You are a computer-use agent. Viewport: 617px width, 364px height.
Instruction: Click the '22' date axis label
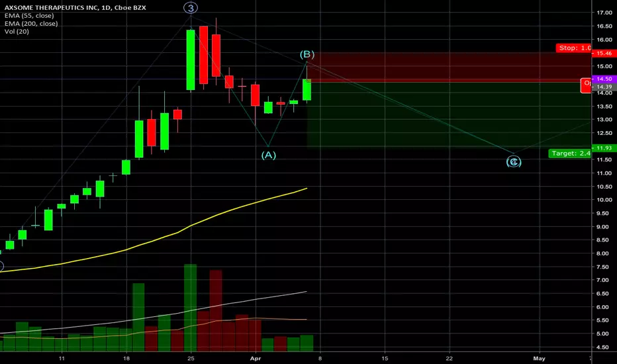click(x=450, y=359)
